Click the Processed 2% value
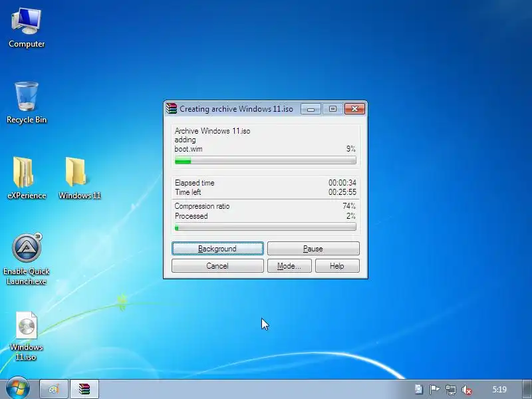The height and width of the screenshot is (399, 532). coord(351,216)
